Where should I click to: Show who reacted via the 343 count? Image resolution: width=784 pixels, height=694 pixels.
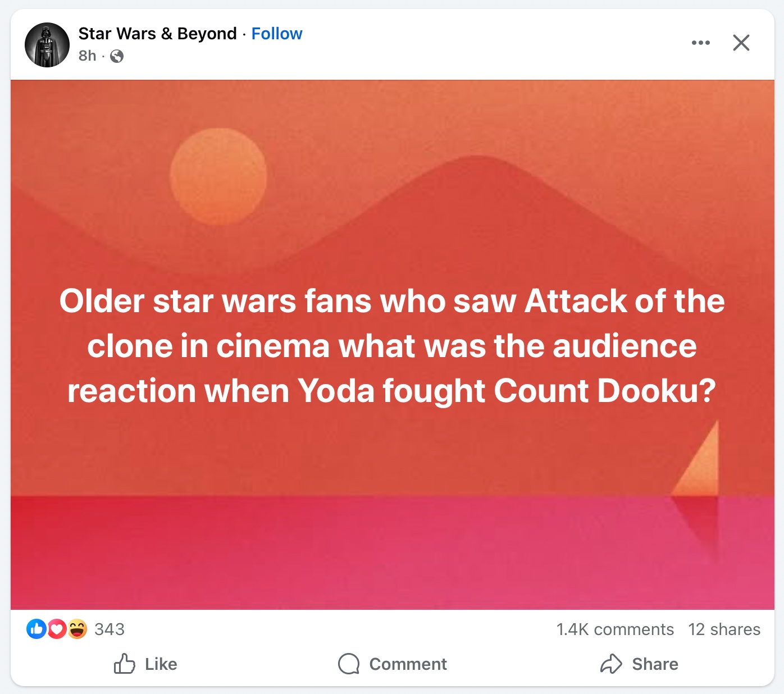[x=110, y=629]
